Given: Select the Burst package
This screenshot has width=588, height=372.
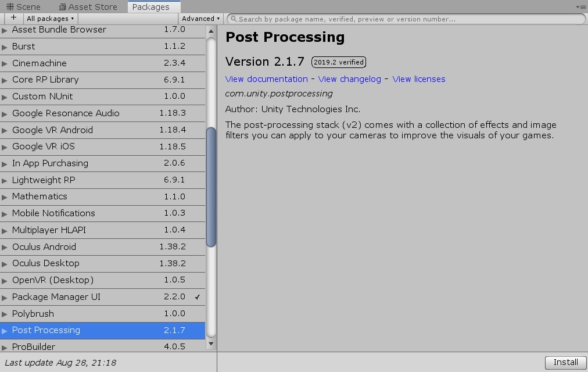Looking at the screenshot, I should point(102,46).
